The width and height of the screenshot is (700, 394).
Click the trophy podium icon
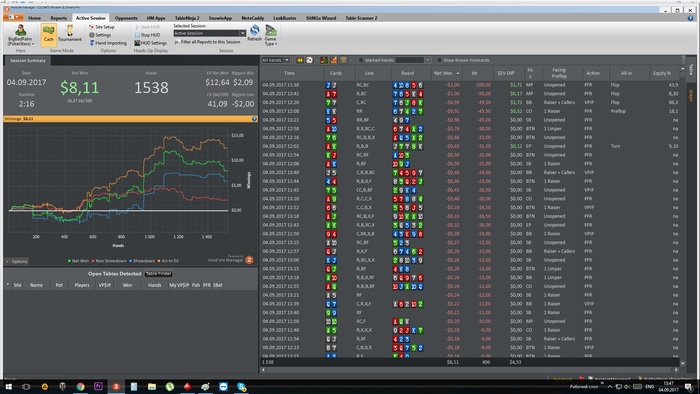[x=343, y=60]
